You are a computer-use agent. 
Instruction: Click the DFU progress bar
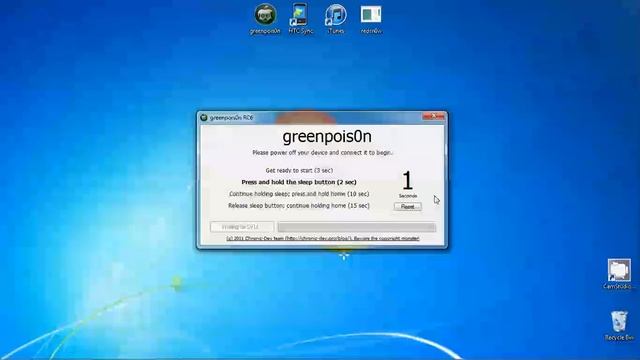point(357,227)
